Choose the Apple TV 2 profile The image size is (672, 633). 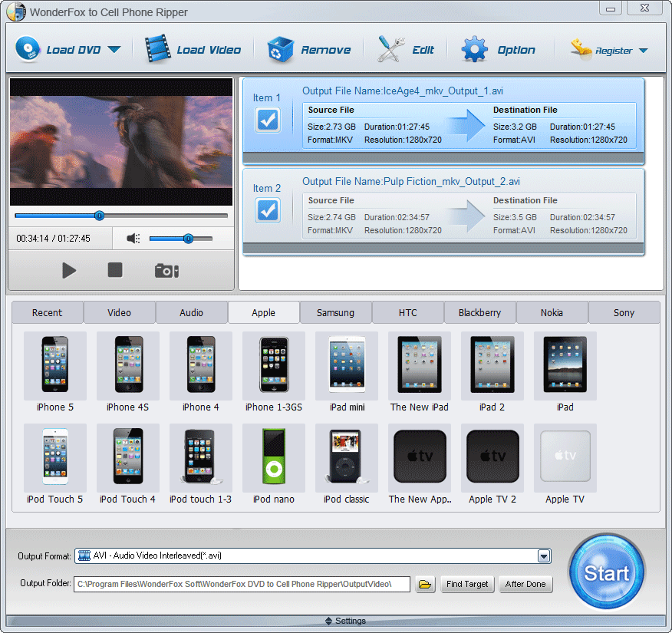point(492,464)
